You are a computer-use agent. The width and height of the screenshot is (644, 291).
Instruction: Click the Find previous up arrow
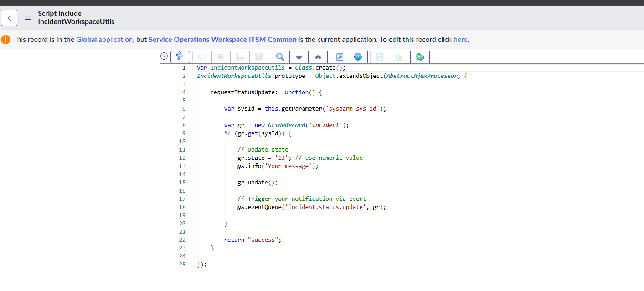point(318,57)
